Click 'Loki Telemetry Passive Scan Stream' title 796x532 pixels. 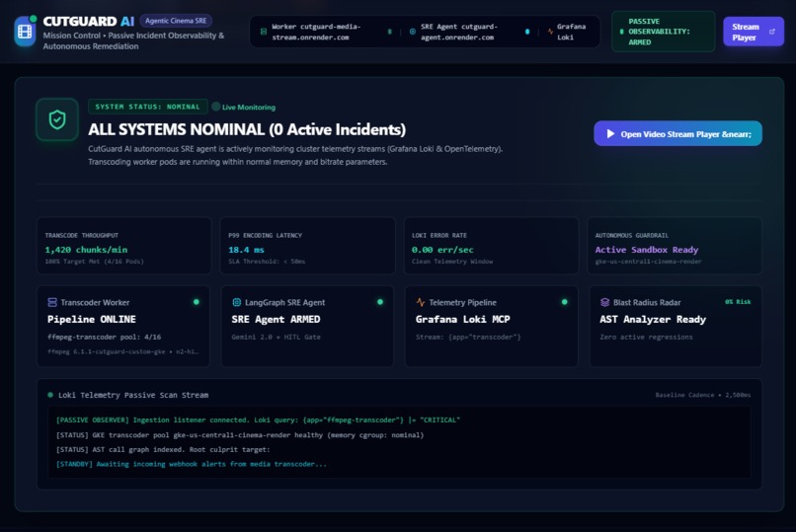[133, 395]
